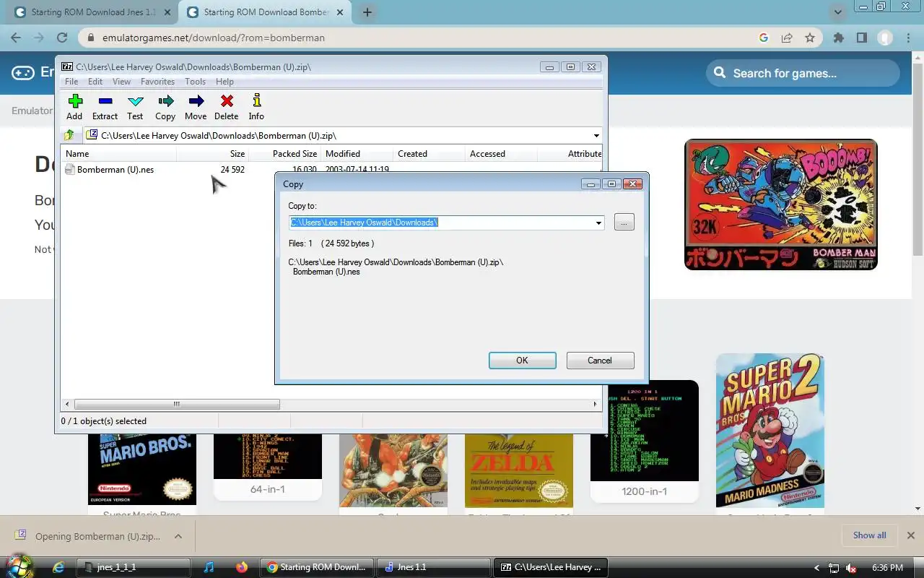
Task: Click the Bomberman cover art image
Action: point(780,204)
